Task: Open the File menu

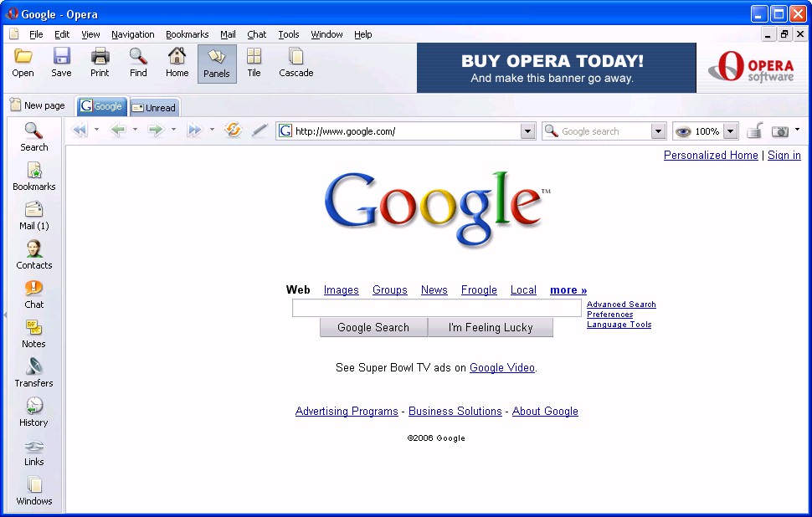Action: 36,34
